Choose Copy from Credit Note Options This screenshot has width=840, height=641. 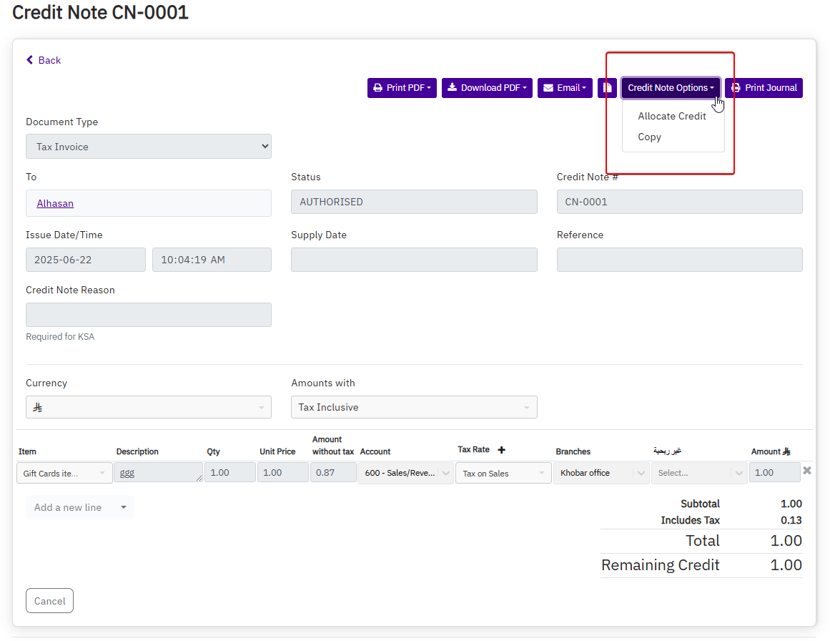[x=649, y=137]
